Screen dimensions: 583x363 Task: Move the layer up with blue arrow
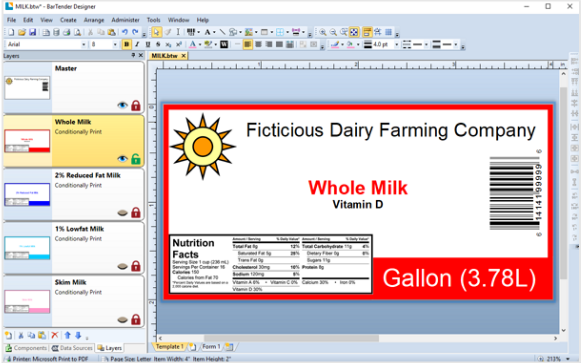point(67,335)
